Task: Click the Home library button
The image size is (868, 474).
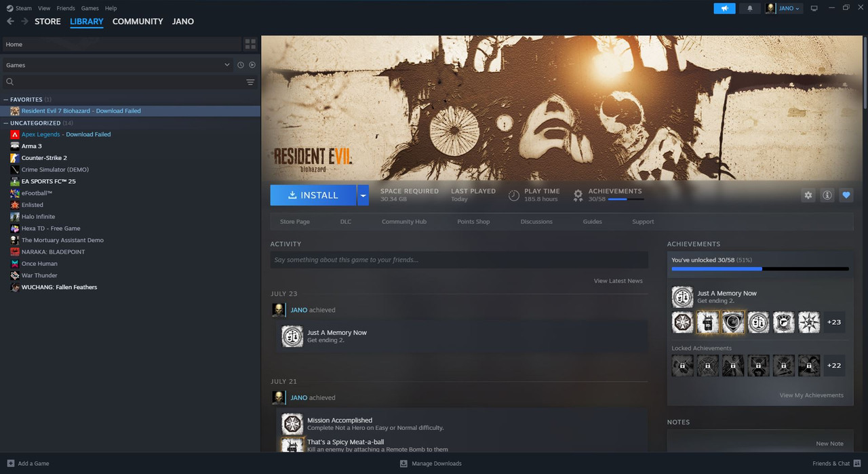Action: [x=121, y=44]
